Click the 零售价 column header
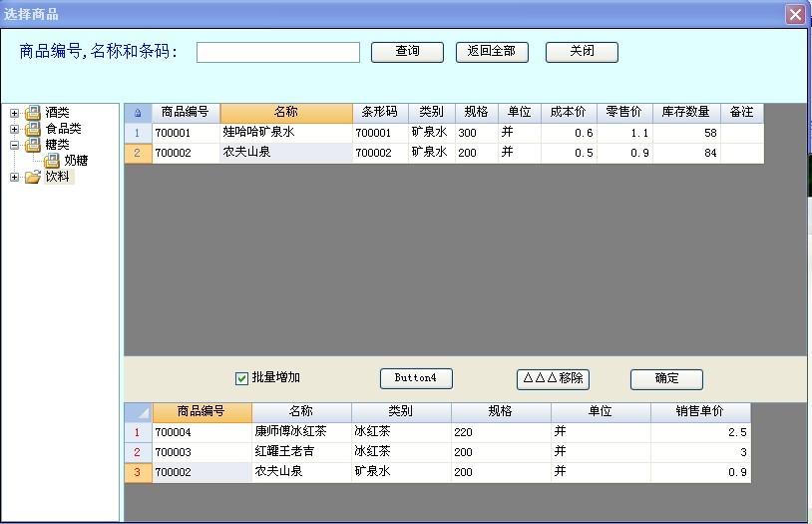The image size is (812, 524). 624,113
